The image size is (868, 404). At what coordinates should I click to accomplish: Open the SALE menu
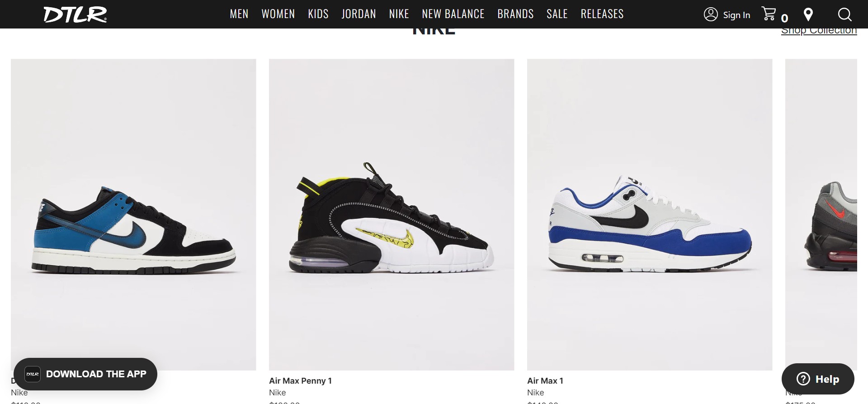coord(557,14)
